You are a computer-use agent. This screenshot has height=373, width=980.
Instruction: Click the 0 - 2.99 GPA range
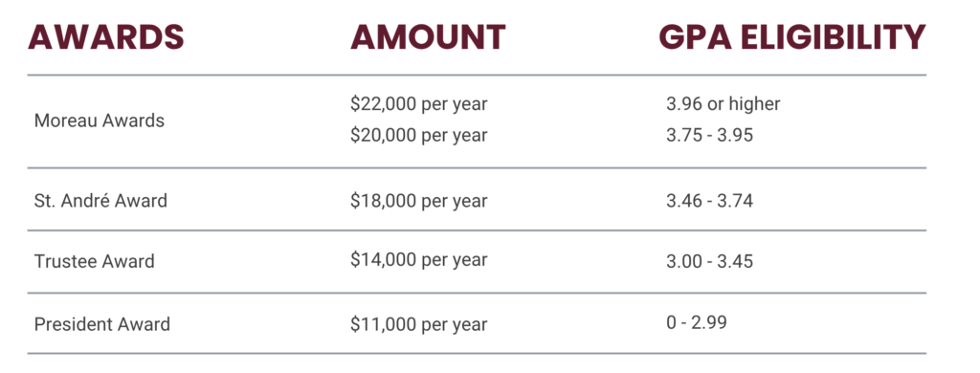[697, 322]
